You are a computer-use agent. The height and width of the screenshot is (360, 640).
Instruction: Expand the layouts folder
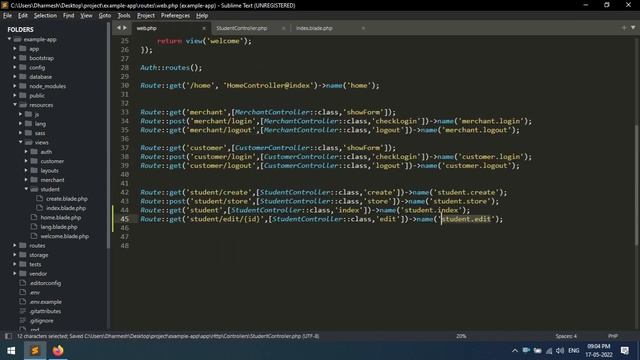click(27, 171)
